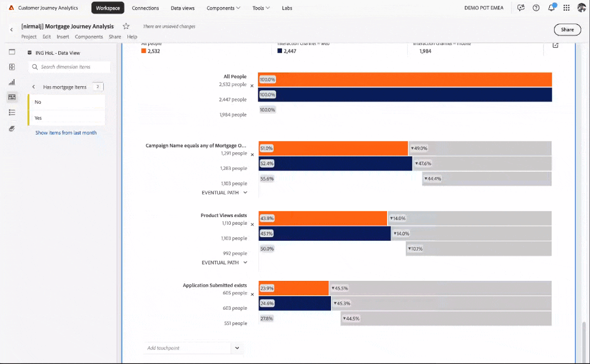Remove the Product Views exists touchpoint
590x364 pixels.
point(252,225)
